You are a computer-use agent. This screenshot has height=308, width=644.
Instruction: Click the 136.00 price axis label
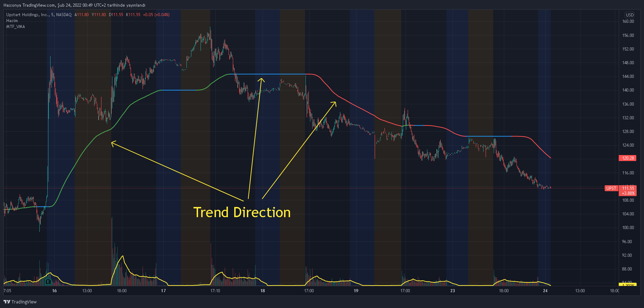pyautogui.click(x=628, y=104)
